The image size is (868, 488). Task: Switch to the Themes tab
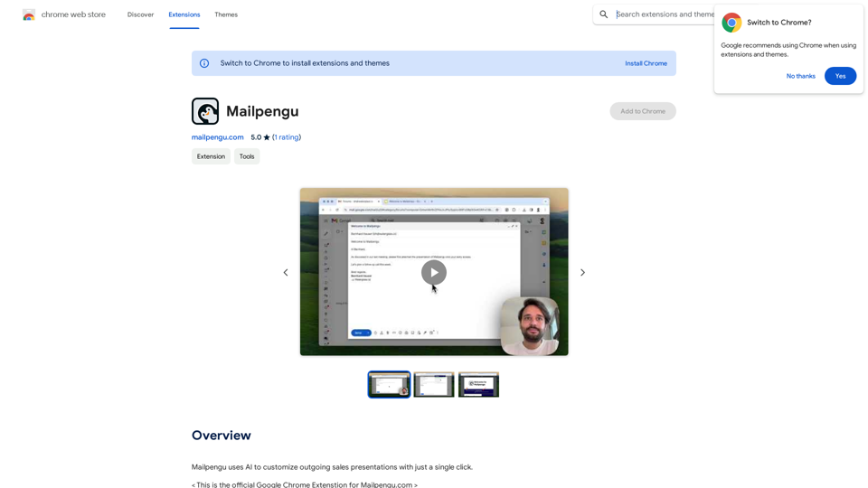pos(226,14)
